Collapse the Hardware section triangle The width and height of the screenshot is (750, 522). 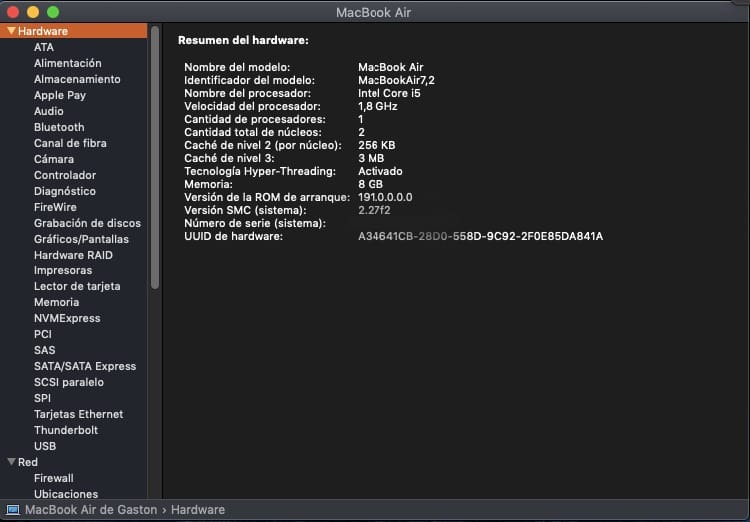coord(11,31)
